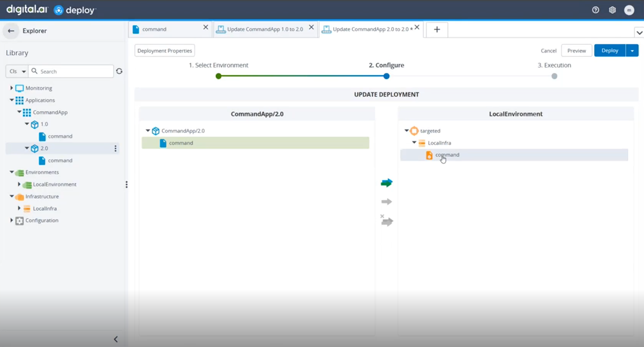Click the refresh icon beside Search

point(119,71)
